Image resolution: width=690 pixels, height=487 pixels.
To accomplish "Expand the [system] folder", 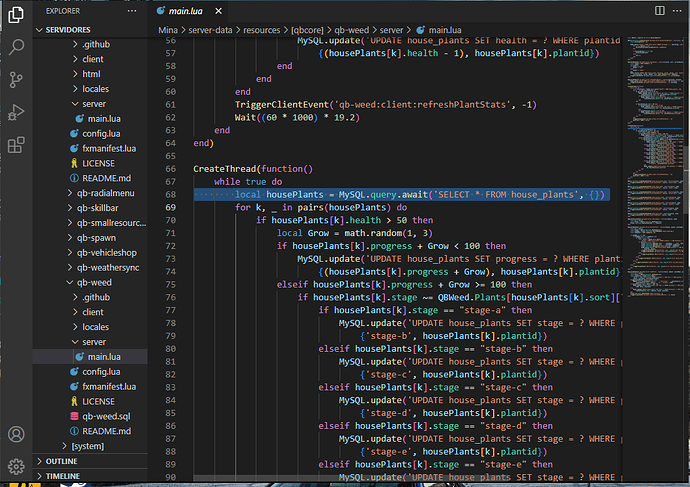I will click(x=87, y=445).
